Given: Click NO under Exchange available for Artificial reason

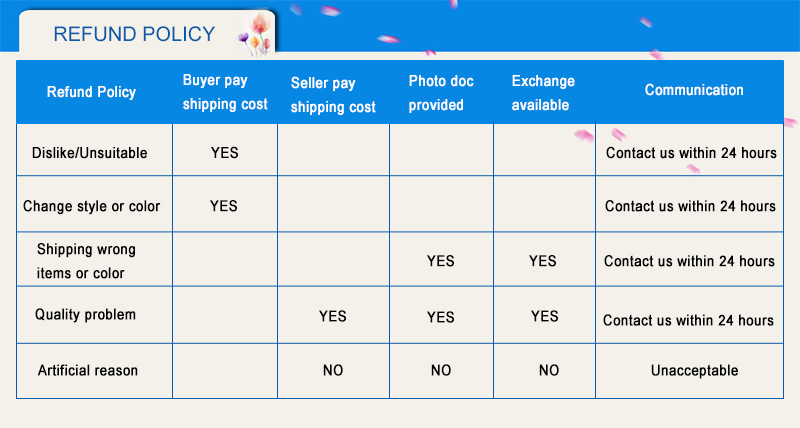Looking at the screenshot, I should tap(549, 370).
